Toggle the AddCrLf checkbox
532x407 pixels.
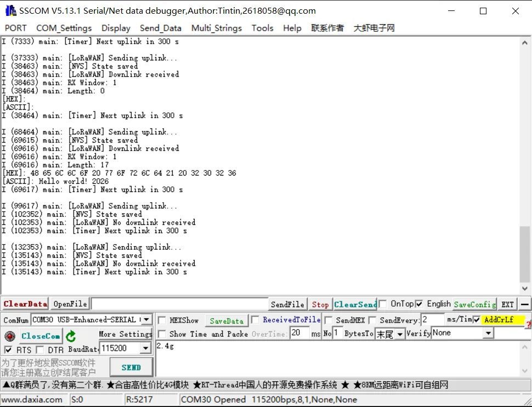tap(477, 320)
